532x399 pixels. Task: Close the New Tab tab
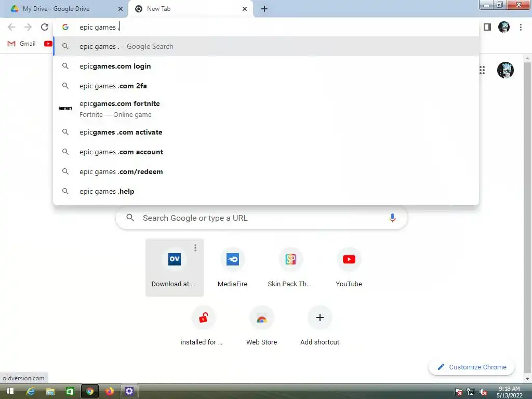pos(245,9)
